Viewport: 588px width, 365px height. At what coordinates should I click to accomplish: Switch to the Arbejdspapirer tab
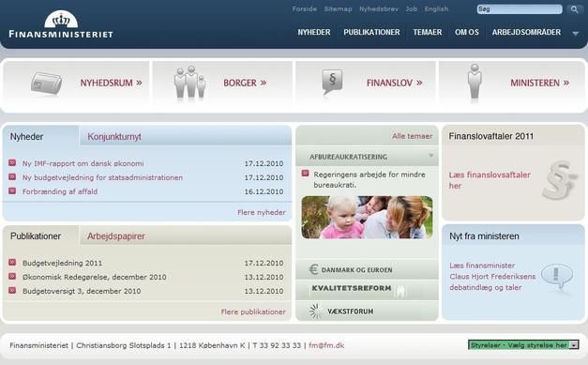pos(116,236)
